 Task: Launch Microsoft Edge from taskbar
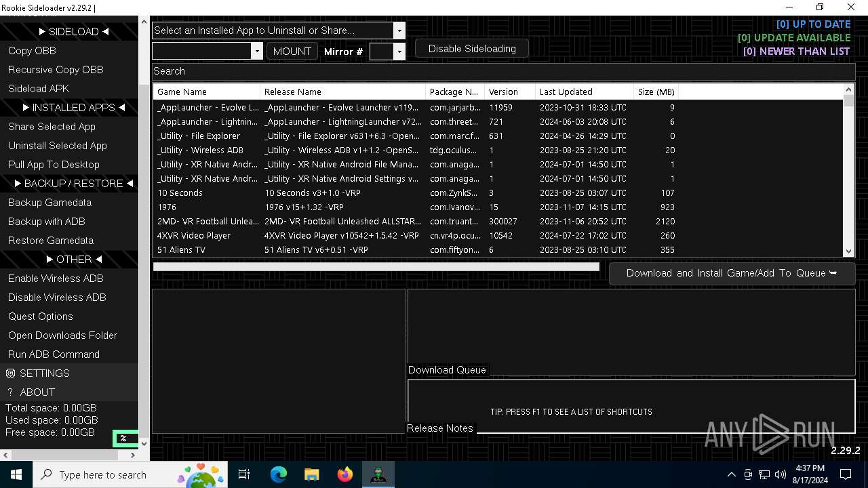pyautogui.click(x=279, y=474)
